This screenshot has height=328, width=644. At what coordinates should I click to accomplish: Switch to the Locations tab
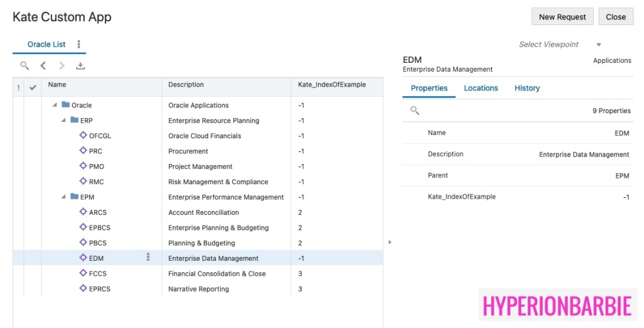pos(480,89)
